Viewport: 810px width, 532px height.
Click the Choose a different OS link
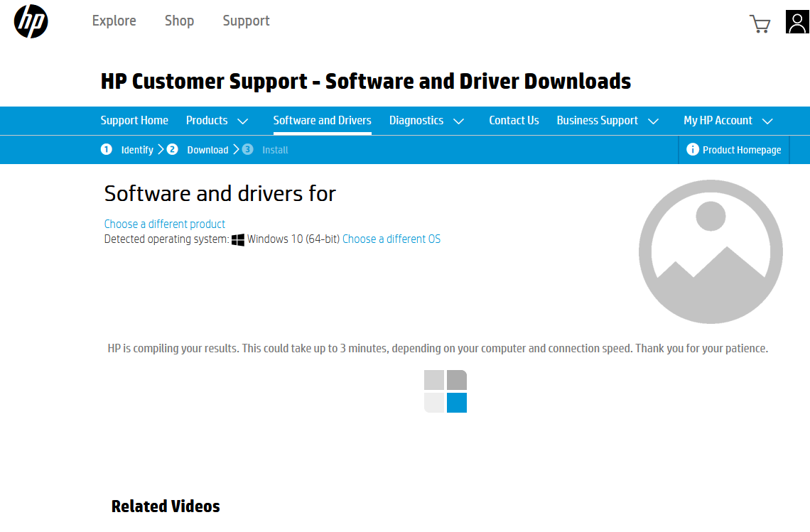click(x=391, y=239)
